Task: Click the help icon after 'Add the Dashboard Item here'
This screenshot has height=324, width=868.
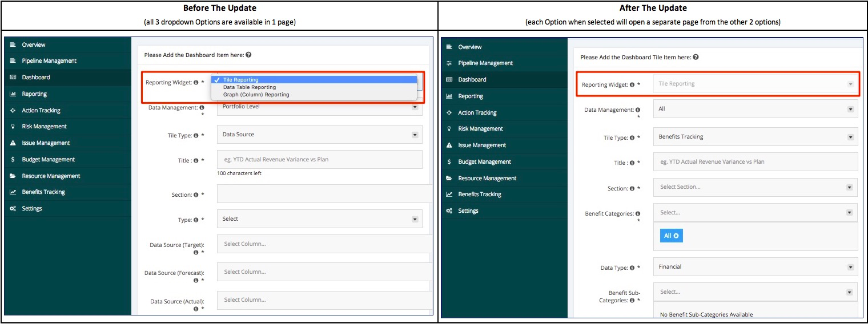Action: [x=248, y=55]
